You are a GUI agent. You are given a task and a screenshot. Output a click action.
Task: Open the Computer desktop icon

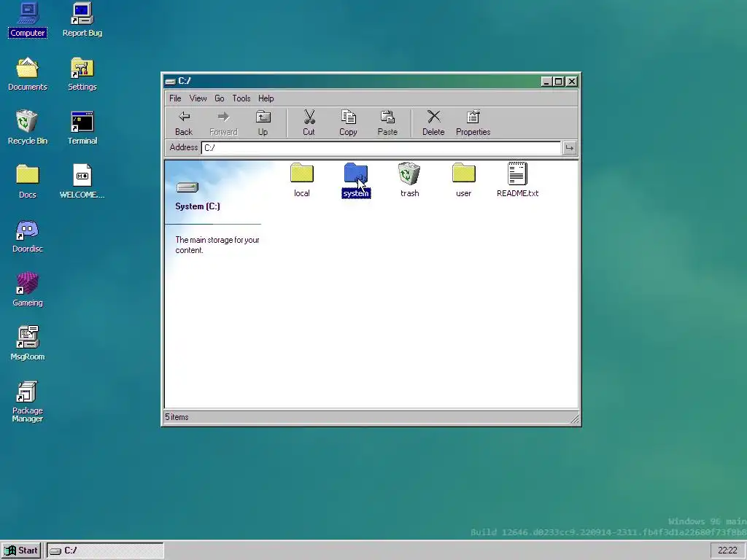pos(28,20)
